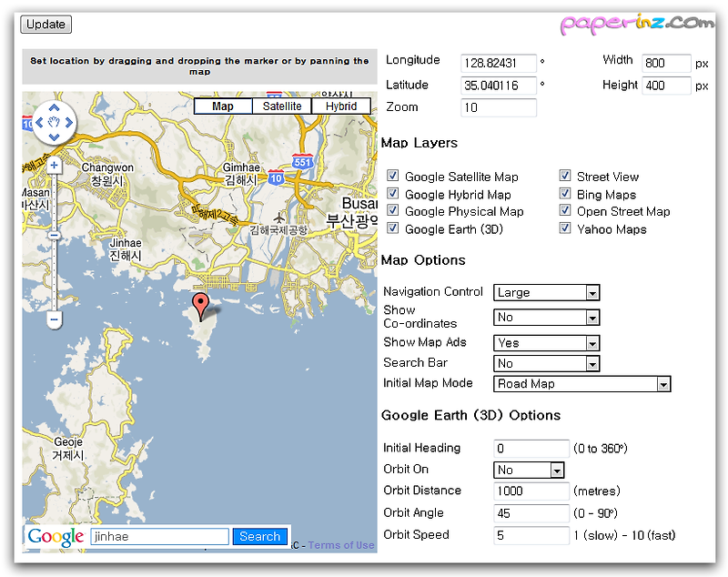Image resolution: width=728 pixels, height=577 pixels.
Task: Toggle Open Street Map checkbox
Action: pos(565,210)
